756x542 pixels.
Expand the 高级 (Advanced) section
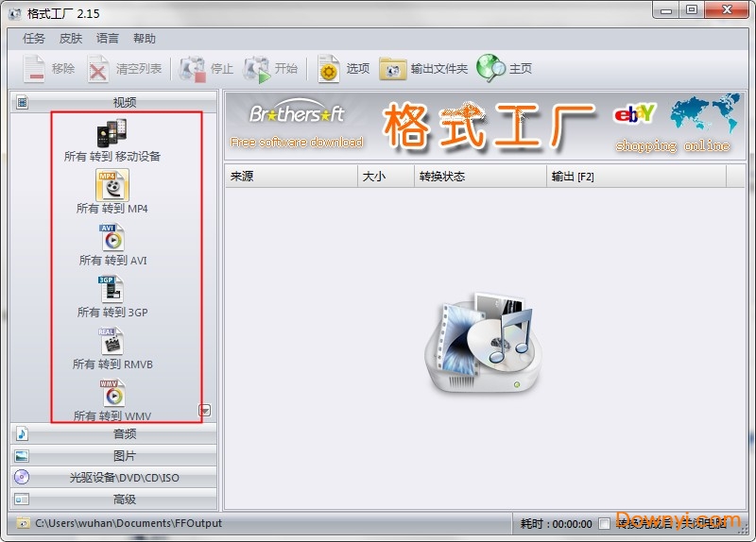tap(113, 500)
